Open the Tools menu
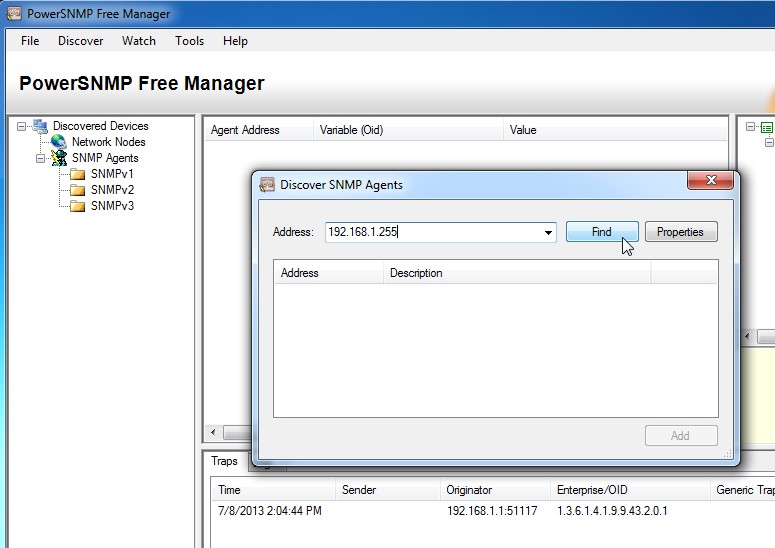The width and height of the screenshot is (775, 548). pos(189,41)
